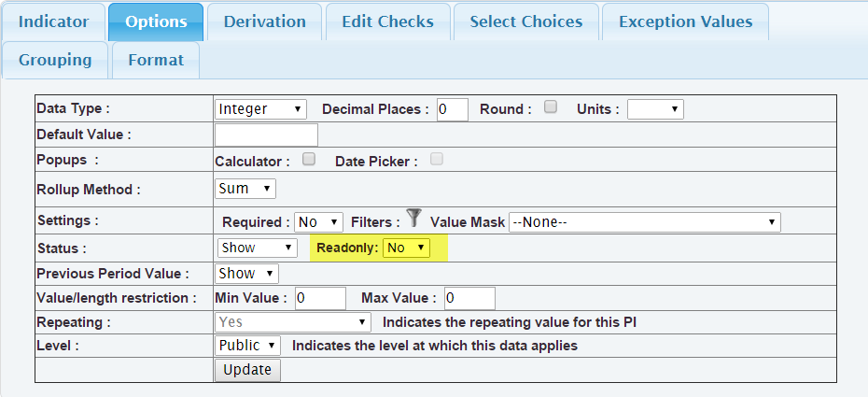Screen dimensions: 868x397
Task: Open the Previous Period Value dropdown
Action: [247, 274]
